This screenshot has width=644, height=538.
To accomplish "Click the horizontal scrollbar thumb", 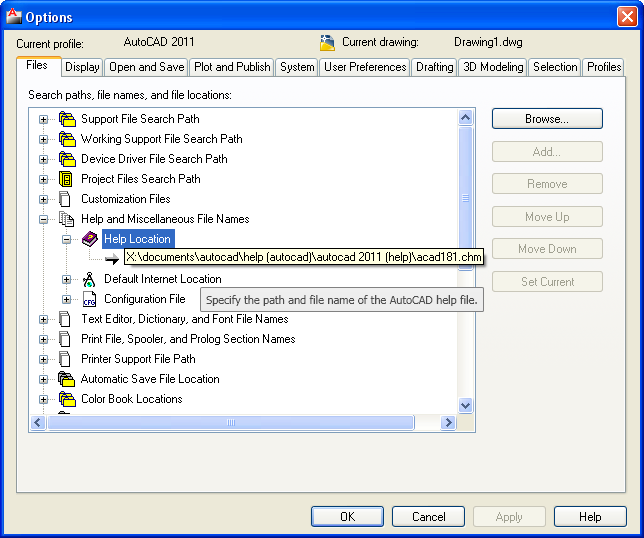I will [x=230, y=422].
